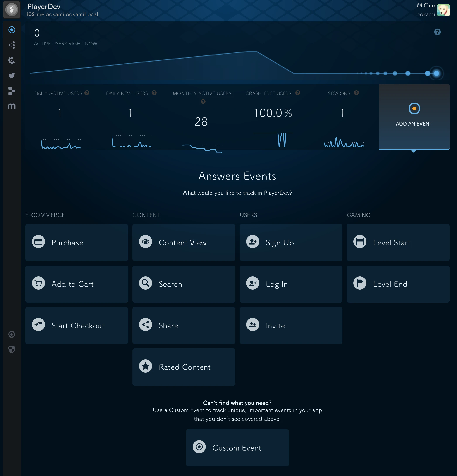Choose the Start Checkout event
Viewport: 457px width, 476px height.
[77, 326]
